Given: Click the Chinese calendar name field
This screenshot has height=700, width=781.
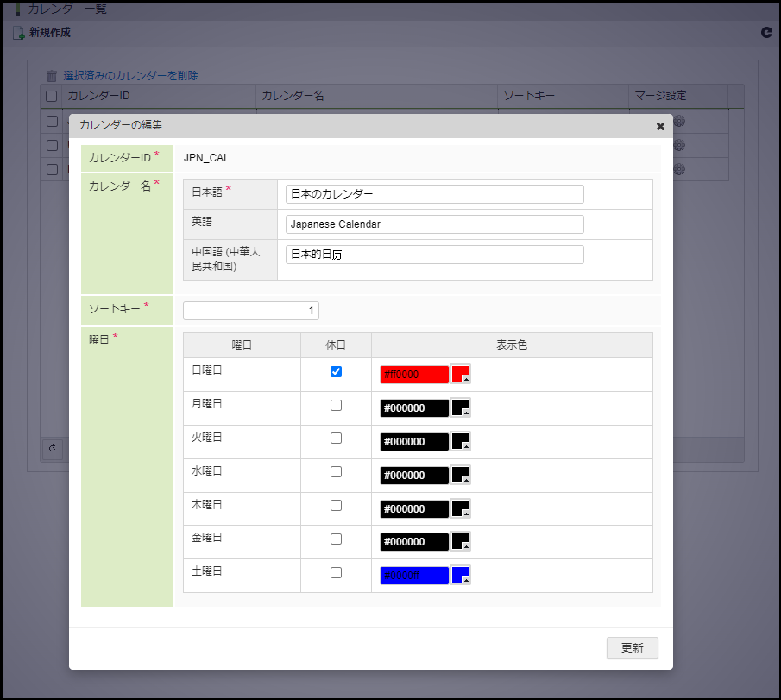Looking at the screenshot, I should pyautogui.click(x=434, y=255).
